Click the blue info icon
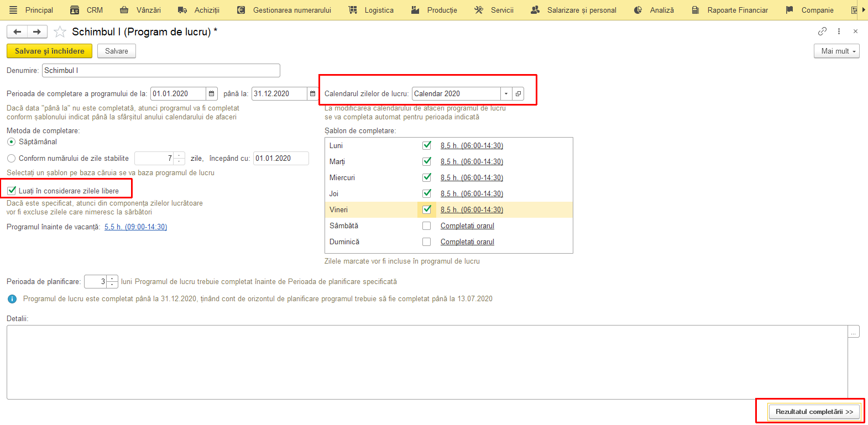Screen dimensions: 868x425 [12, 299]
